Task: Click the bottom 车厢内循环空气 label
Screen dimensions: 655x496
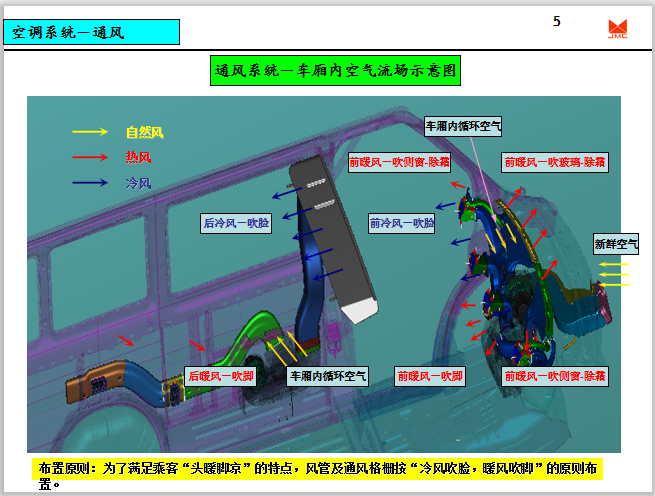Action: click(x=328, y=376)
